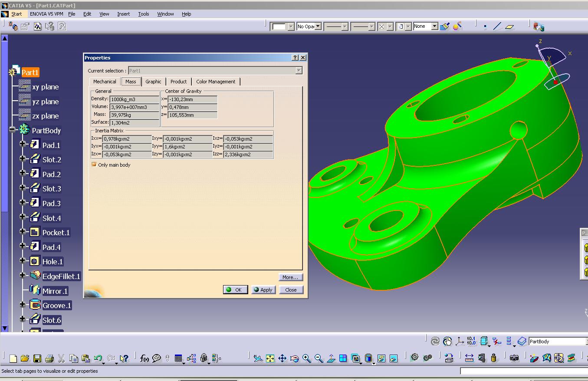Open the ENOVIA V5 VPM menu
588x381 pixels.
click(46, 14)
